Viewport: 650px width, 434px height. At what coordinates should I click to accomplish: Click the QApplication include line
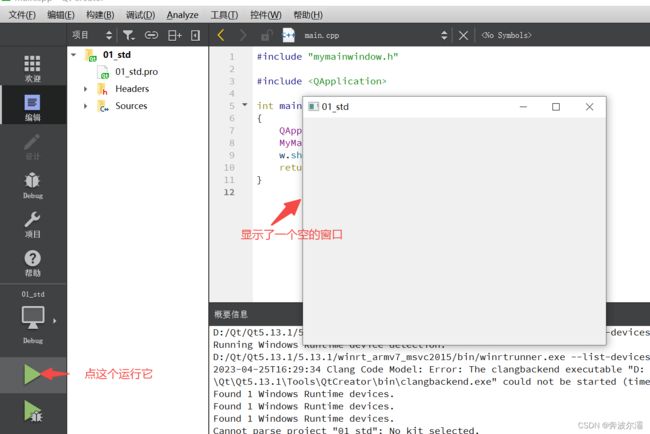pos(321,81)
